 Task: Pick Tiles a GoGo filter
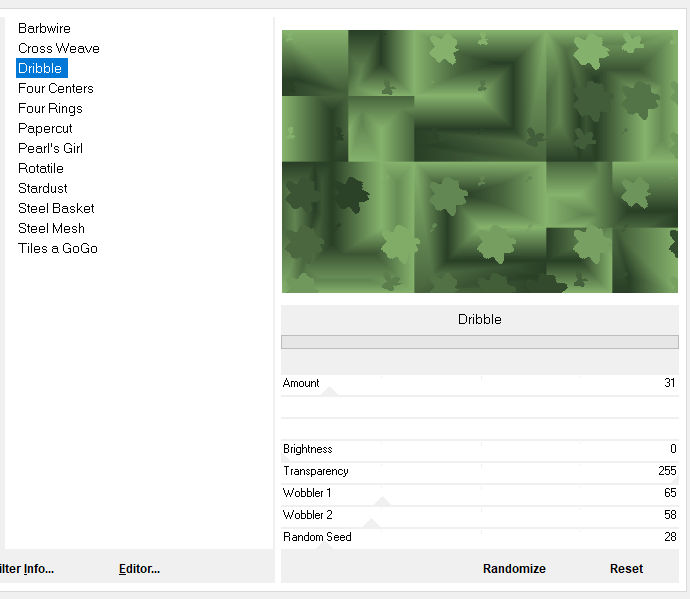(x=57, y=248)
